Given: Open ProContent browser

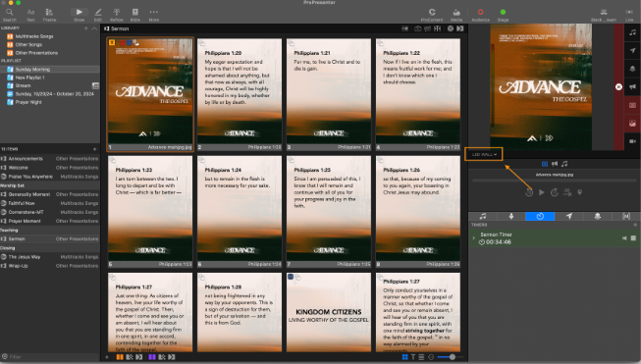Looking at the screenshot, I should [432, 15].
